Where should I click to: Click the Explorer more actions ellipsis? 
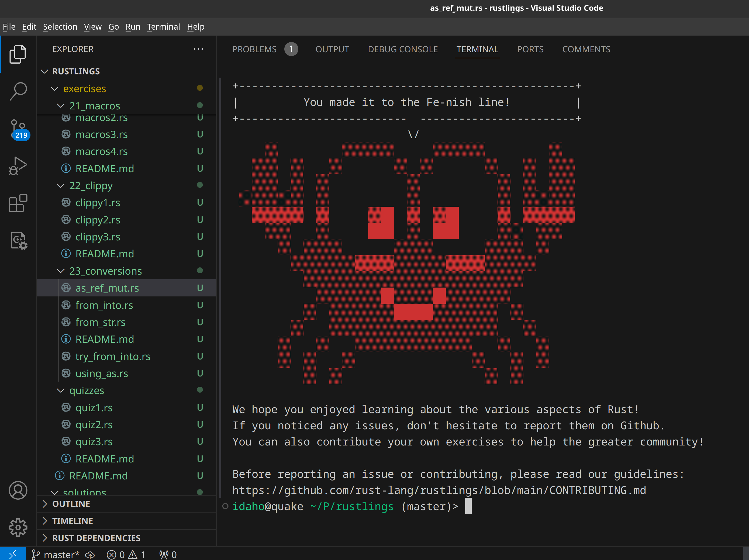click(x=198, y=49)
